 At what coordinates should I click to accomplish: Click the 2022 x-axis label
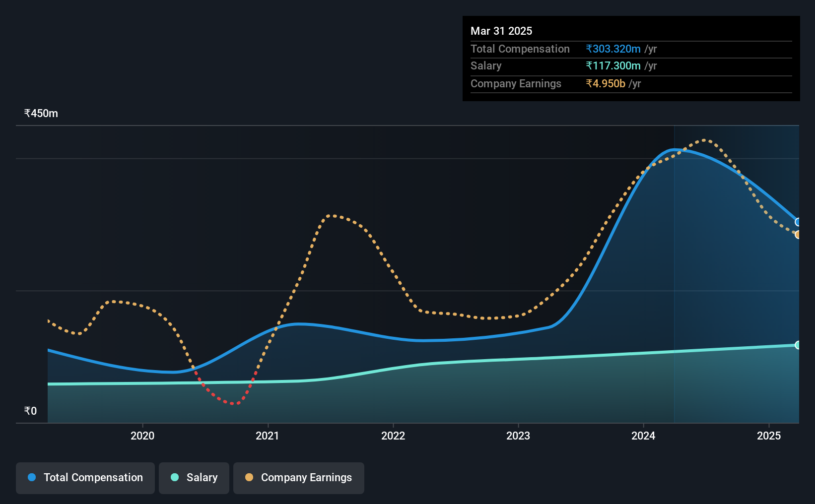393,436
